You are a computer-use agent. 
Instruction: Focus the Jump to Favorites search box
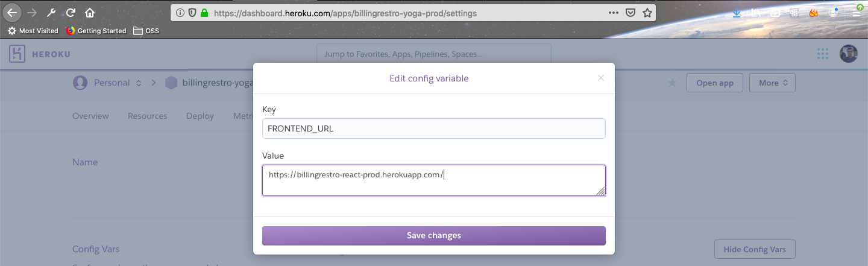(x=434, y=54)
